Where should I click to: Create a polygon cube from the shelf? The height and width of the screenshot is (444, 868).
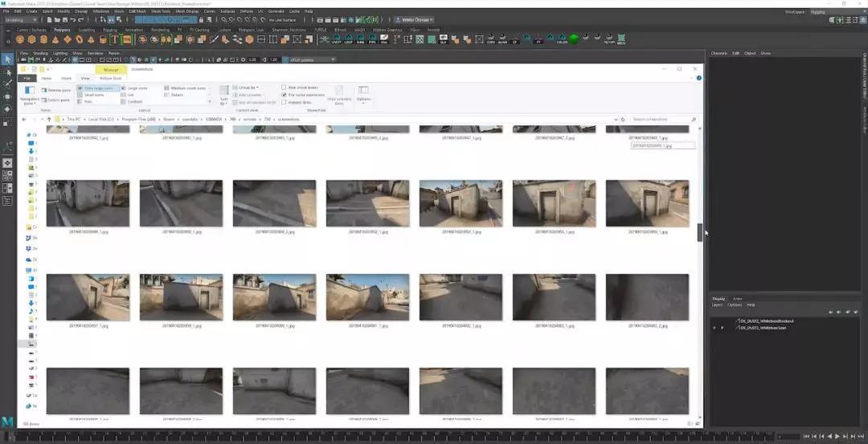coord(31,39)
